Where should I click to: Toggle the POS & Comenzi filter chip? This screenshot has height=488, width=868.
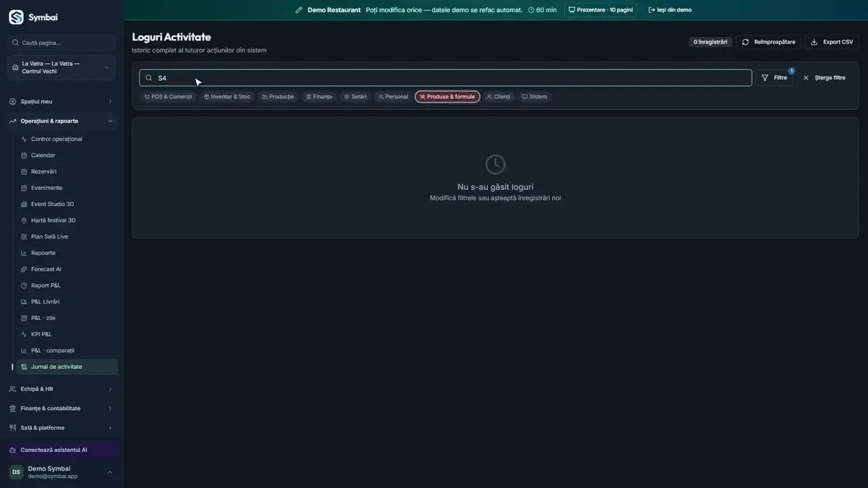pyautogui.click(x=168, y=97)
